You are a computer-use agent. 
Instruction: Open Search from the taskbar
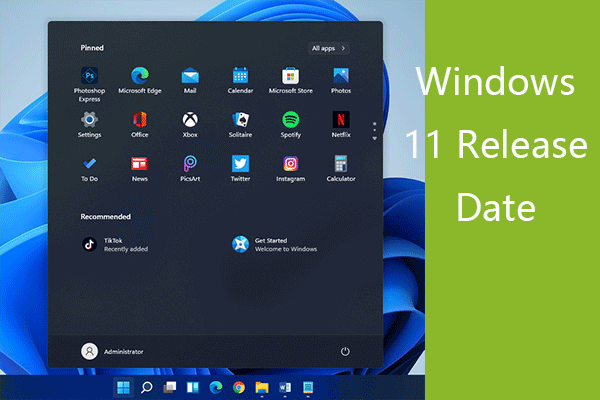coord(146,388)
